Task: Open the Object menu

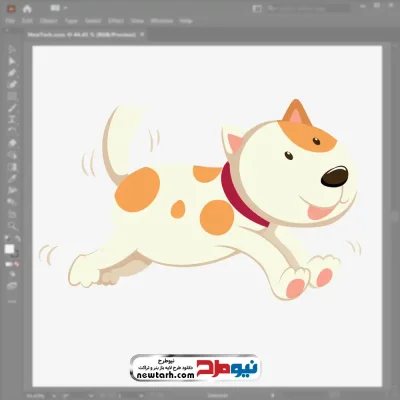Action: [x=49, y=21]
